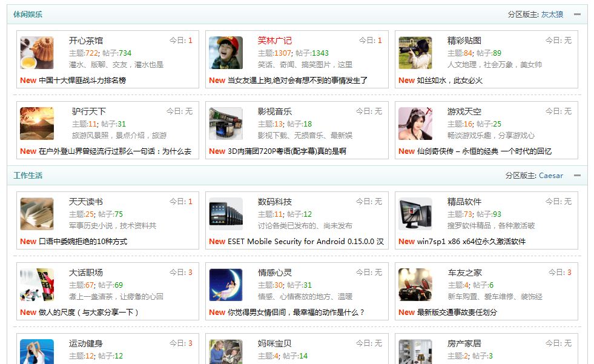Click 主题:722 count under 开心茶馆
Viewport: 594px width, 364px height.
(84, 53)
